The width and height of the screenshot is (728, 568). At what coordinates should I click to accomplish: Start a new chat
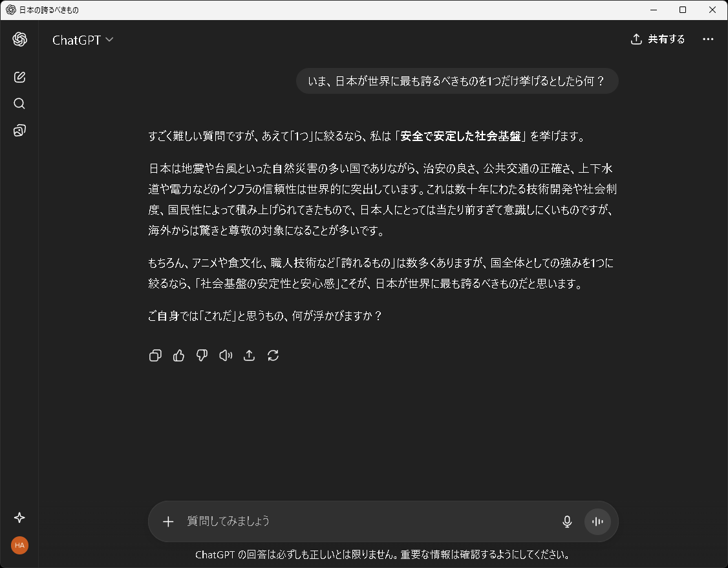(19, 76)
